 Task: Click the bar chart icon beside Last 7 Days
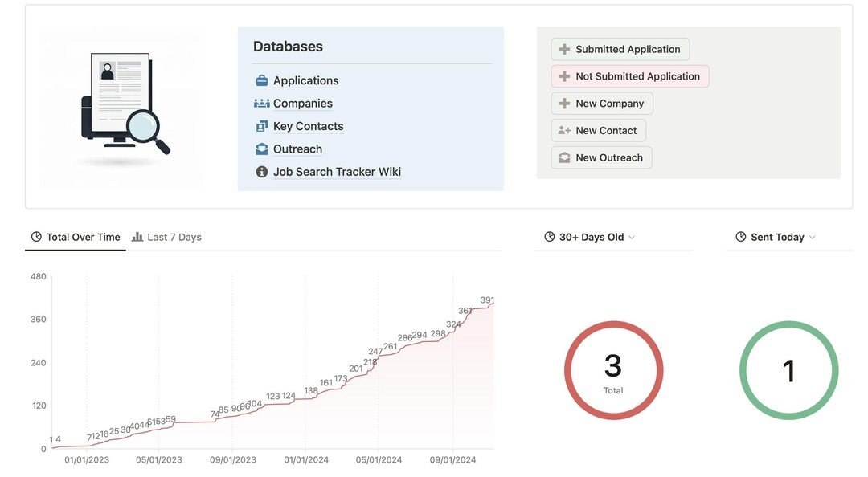[138, 237]
